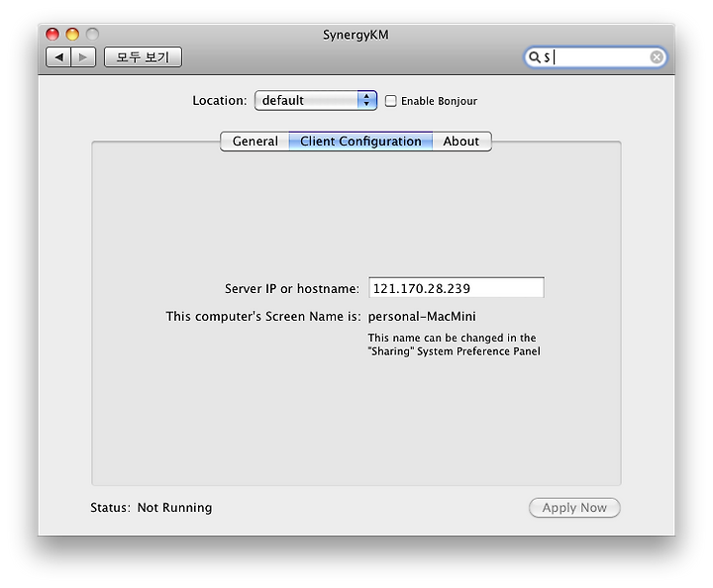Clear the search field with the X icon
The image size is (713, 588).
[656, 57]
